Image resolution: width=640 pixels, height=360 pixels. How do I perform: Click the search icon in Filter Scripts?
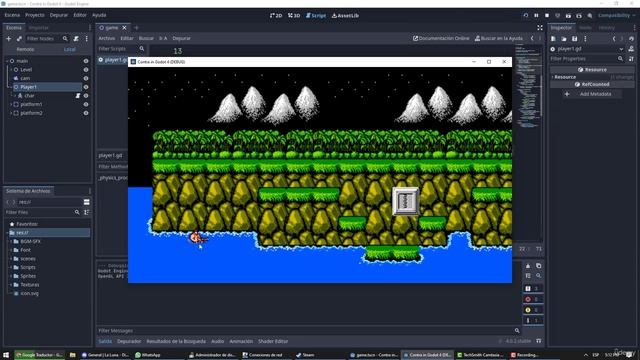point(142,49)
